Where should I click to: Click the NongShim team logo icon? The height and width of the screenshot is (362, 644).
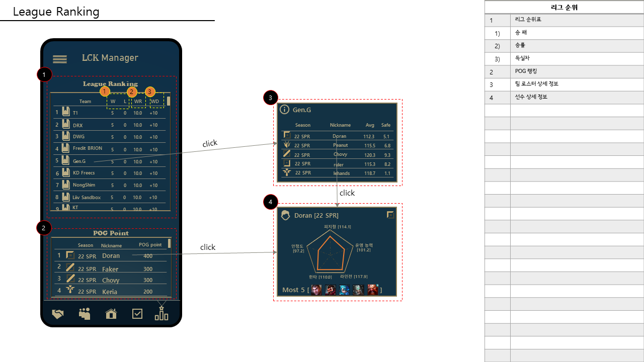66,185
